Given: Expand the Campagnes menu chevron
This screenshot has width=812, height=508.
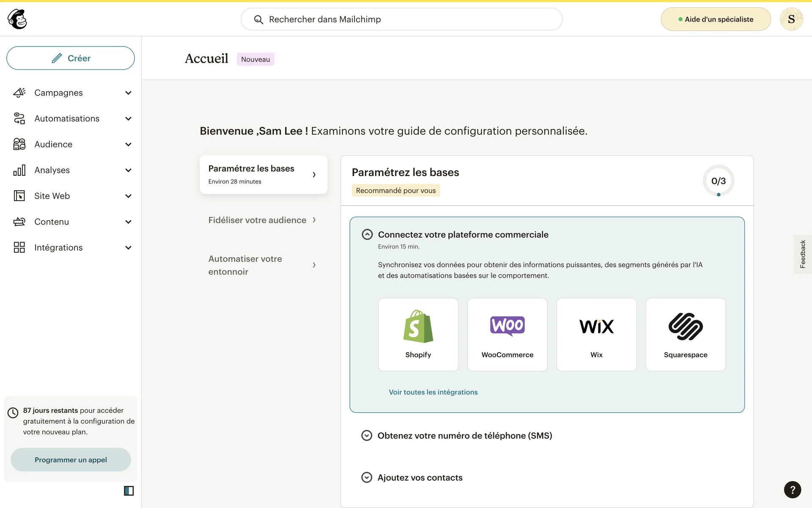Looking at the screenshot, I should pyautogui.click(x=128, y=93).
